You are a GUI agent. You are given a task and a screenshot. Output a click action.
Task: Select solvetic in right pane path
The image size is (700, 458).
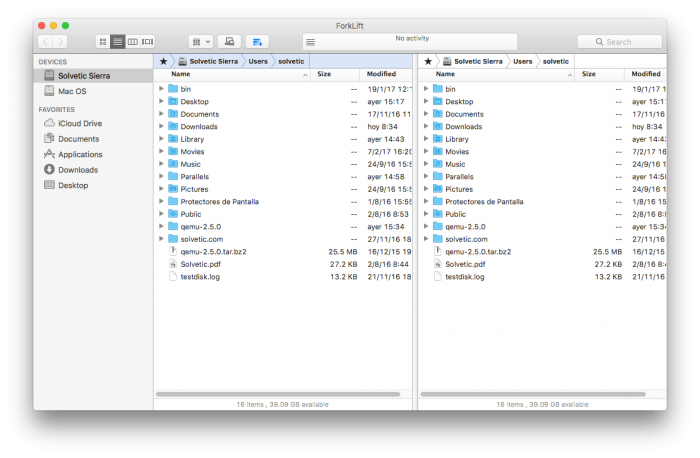tap(556, 62)
